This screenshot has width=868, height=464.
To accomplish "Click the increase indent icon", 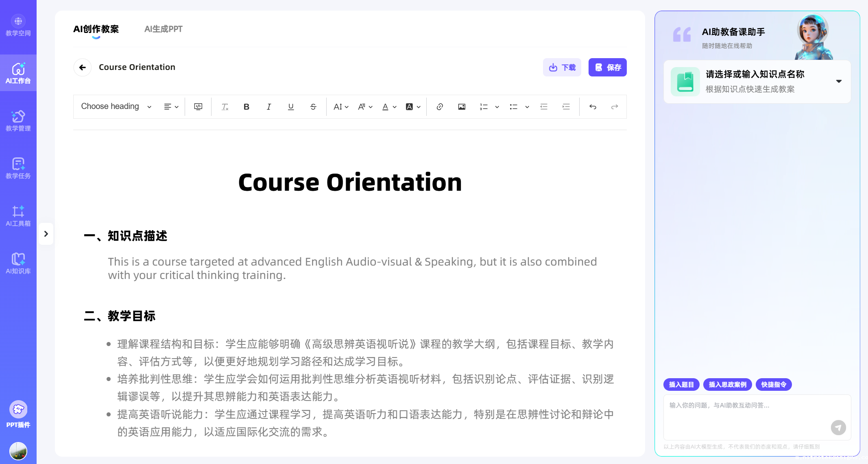I will pyautogui.click(x=566, y=107).
